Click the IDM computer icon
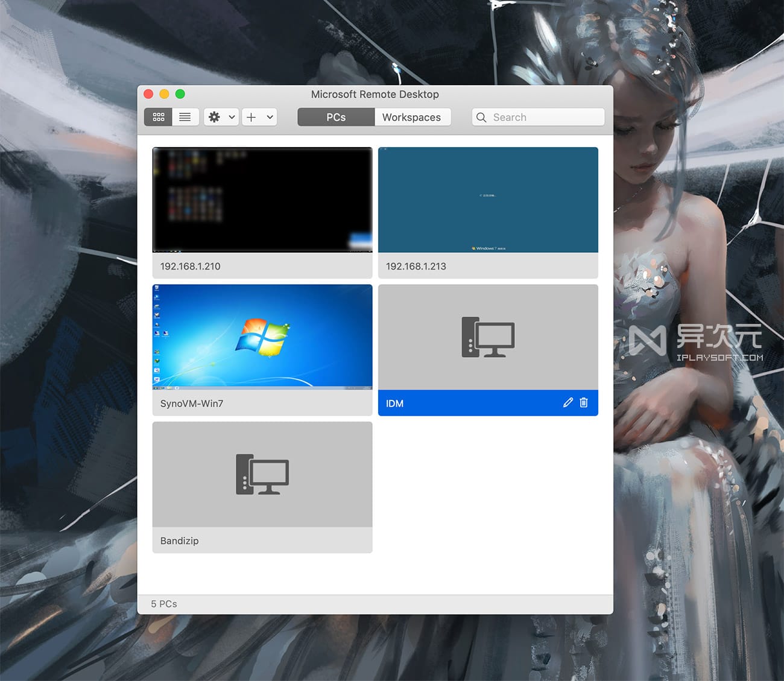Image resolution: width=784 pixels, height=681 pixels. tap(488, 337)
